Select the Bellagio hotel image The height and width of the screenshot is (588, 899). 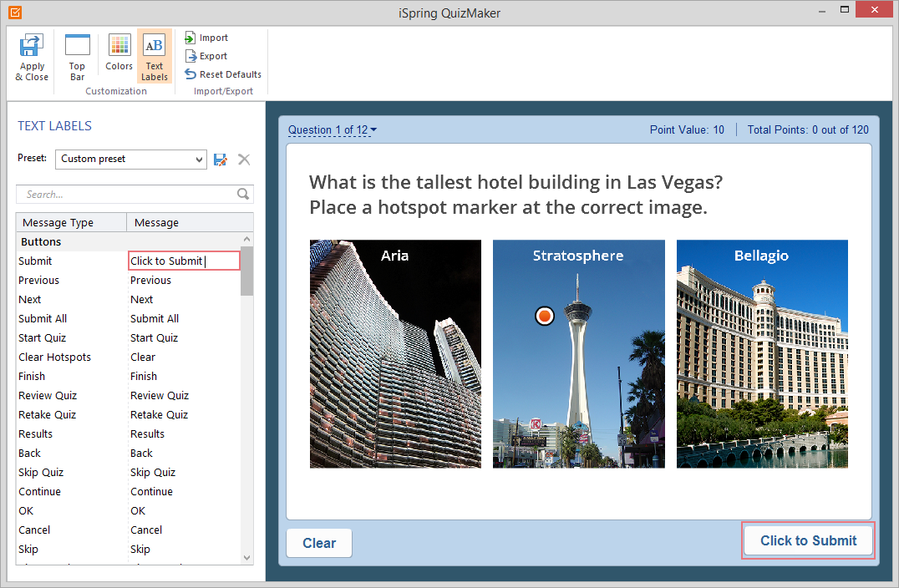click(762, 353)
